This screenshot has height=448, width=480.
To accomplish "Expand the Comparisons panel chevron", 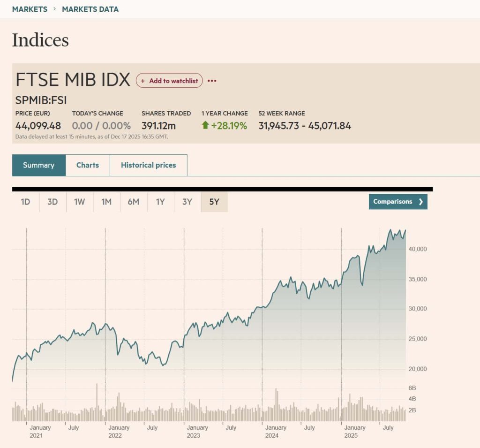I will (x=420, y=202).
